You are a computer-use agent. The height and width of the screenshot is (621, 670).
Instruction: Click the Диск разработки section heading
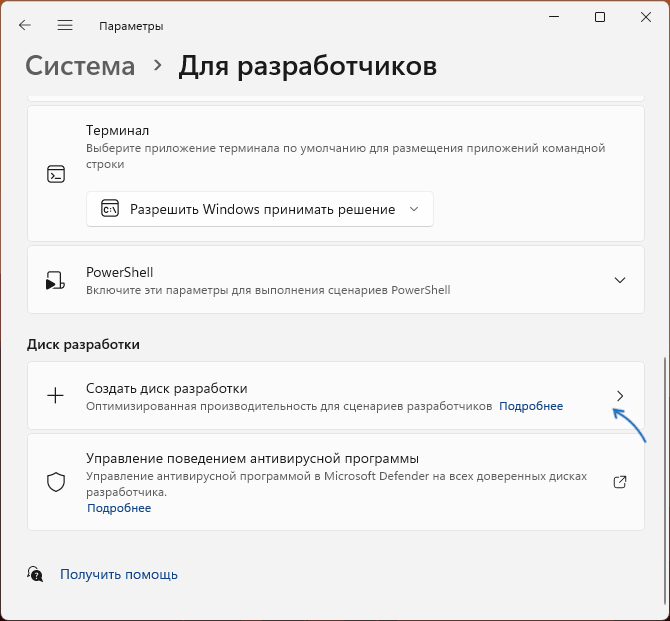click(x=83, y=344)
